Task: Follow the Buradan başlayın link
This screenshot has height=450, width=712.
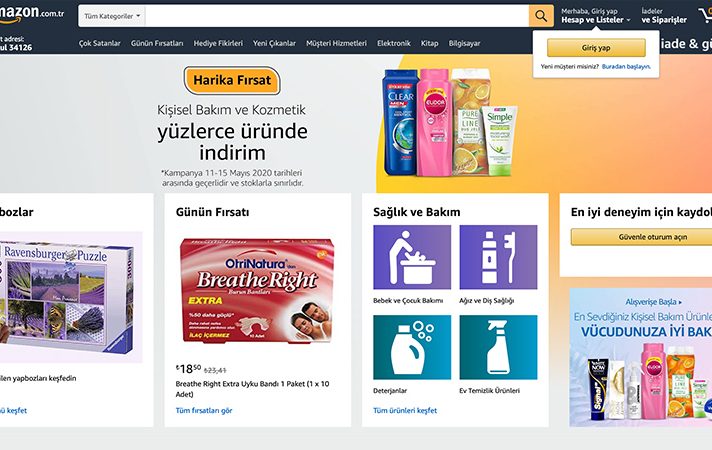Action: [x=626, y=66]
